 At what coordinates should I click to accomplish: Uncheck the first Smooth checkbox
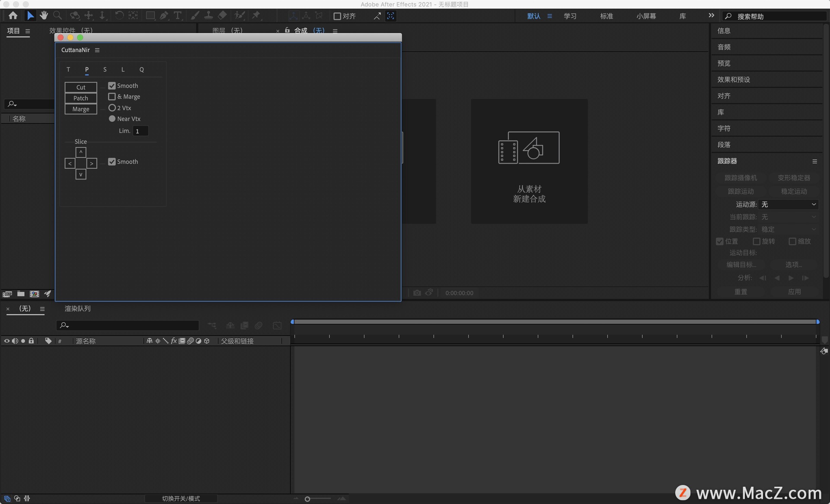pyautogui.click(x=112, y=86)
